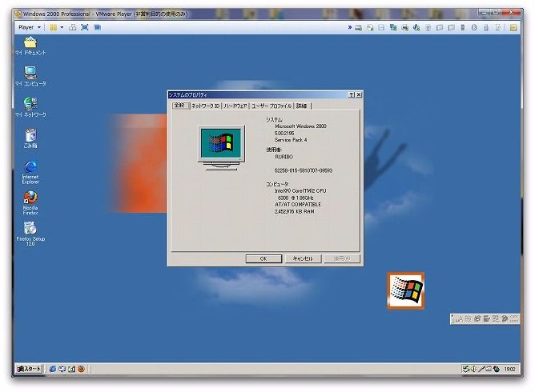Viewport: 535px width, 392px height.
Task: Click the volume speaker tray icon
Action: pos(473,369)
